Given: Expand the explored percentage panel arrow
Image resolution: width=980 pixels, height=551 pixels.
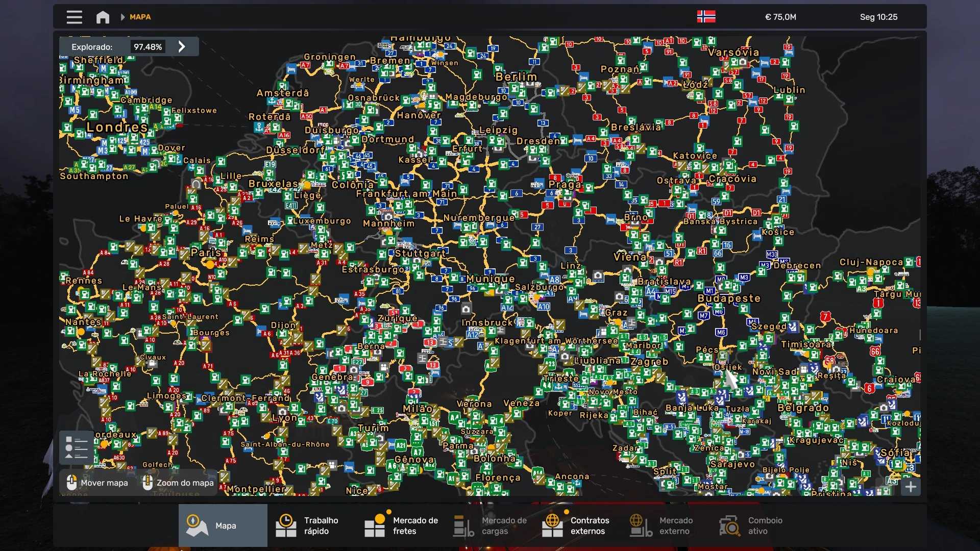Looking at the screenshot, I should [x=182, y=46].
